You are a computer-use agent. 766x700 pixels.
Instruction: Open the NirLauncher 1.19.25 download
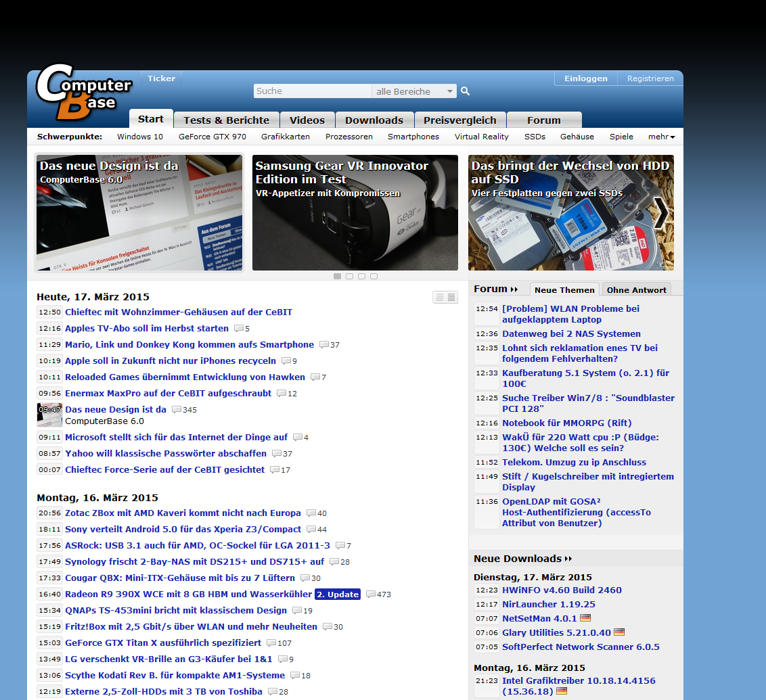click(x=549, y=604)
